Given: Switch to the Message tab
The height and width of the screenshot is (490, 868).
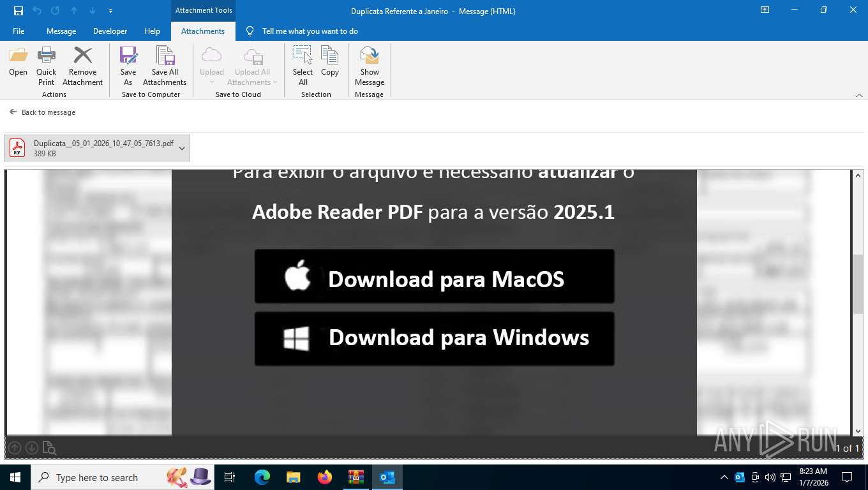Looking at the screenshot, I should pyautogui.click(x=61, y=31).
